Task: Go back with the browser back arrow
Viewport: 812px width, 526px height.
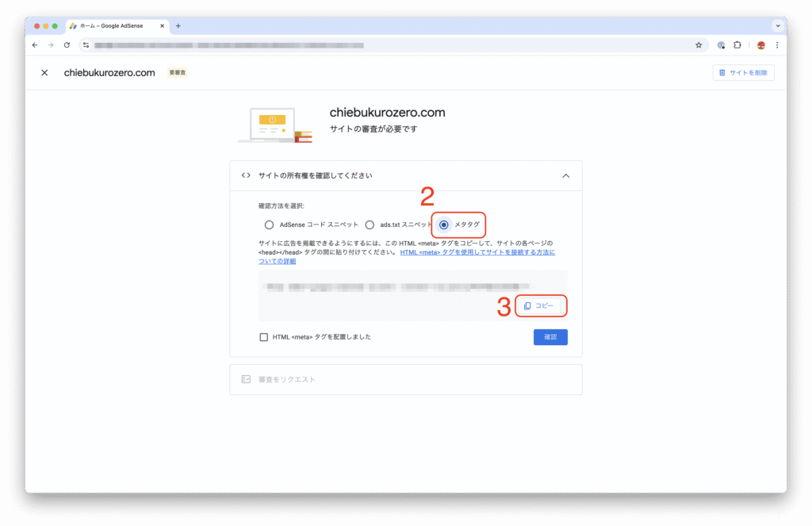Action: pyautogui.click(x=35, y=45)
